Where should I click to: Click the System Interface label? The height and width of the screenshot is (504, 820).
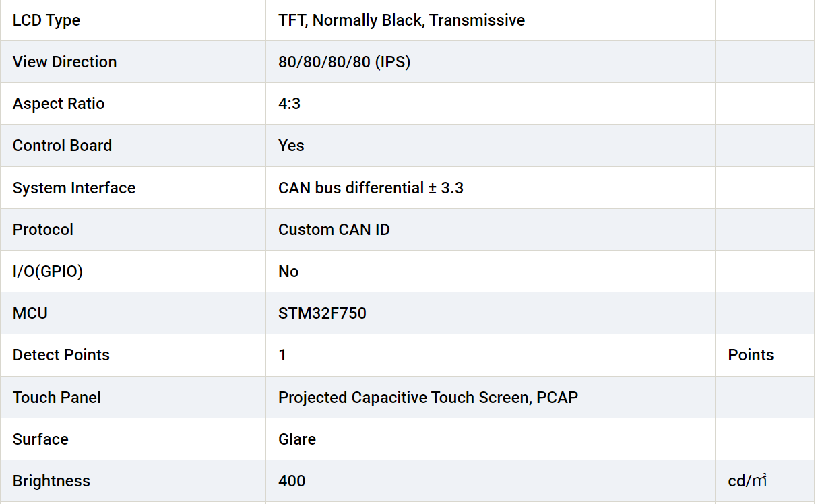[74, 188]
